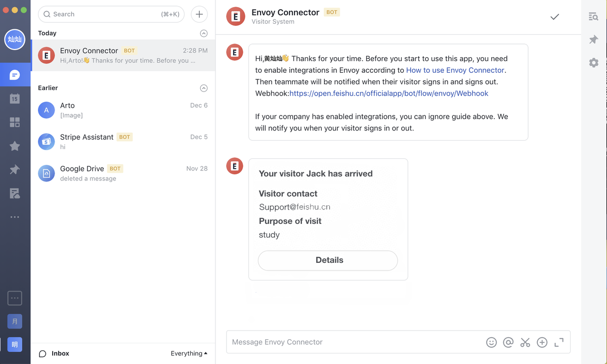Expand the message editor with expand icon

pyautogui.click(x=559, y=342)
